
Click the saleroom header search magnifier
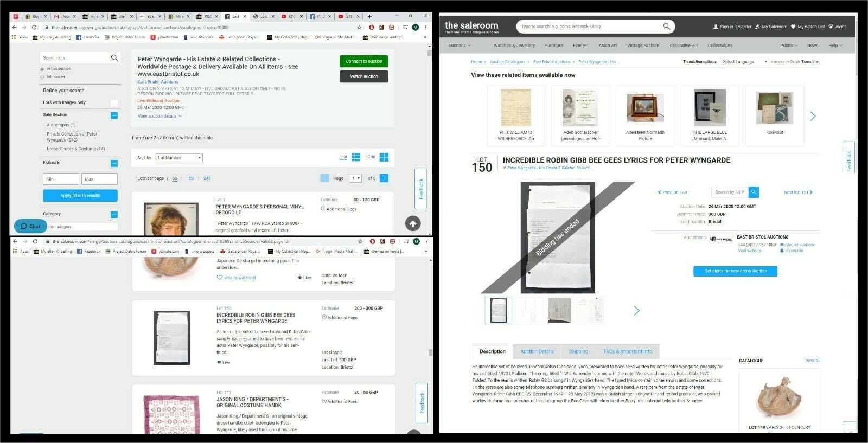[667, 26]
